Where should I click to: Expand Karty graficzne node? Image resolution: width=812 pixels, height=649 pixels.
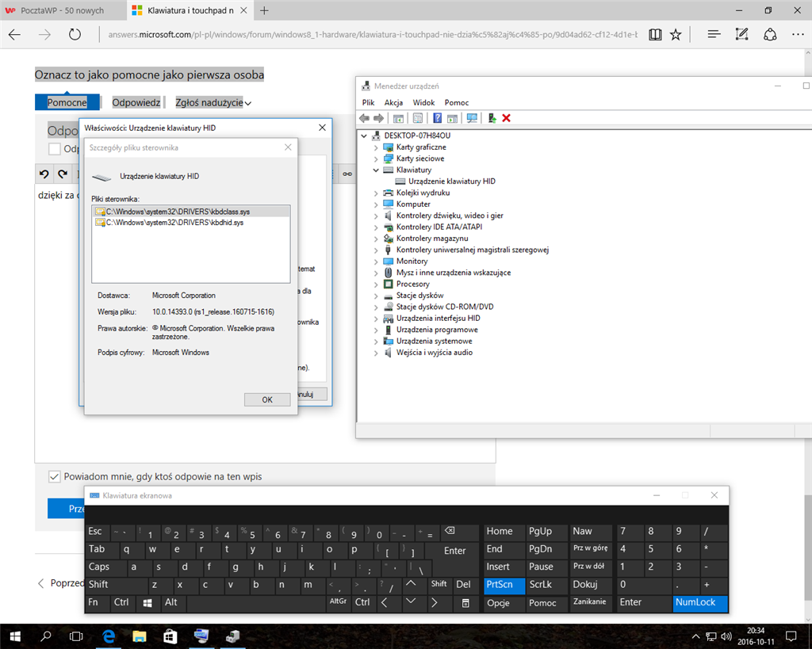(x=376, y=147)
